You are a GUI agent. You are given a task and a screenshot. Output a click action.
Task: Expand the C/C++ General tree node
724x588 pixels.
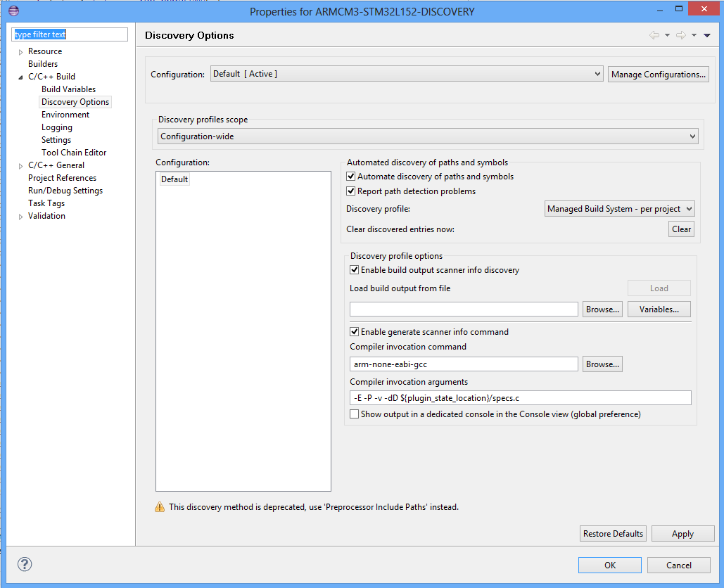pos(20,166)
